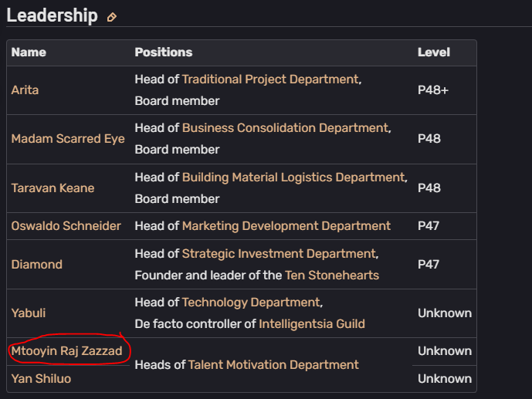This screenshot has width=532, height=399.
Task: Visit the Marketing Development Department link
Action: [x=286, y=226]
